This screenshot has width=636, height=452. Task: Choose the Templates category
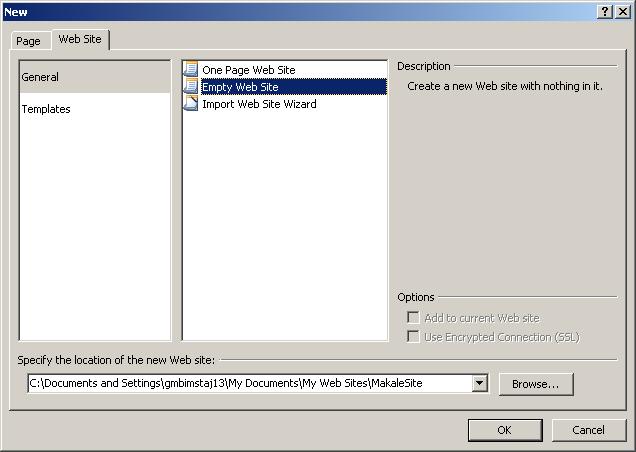pyautogui.click(x=95, y=109)
